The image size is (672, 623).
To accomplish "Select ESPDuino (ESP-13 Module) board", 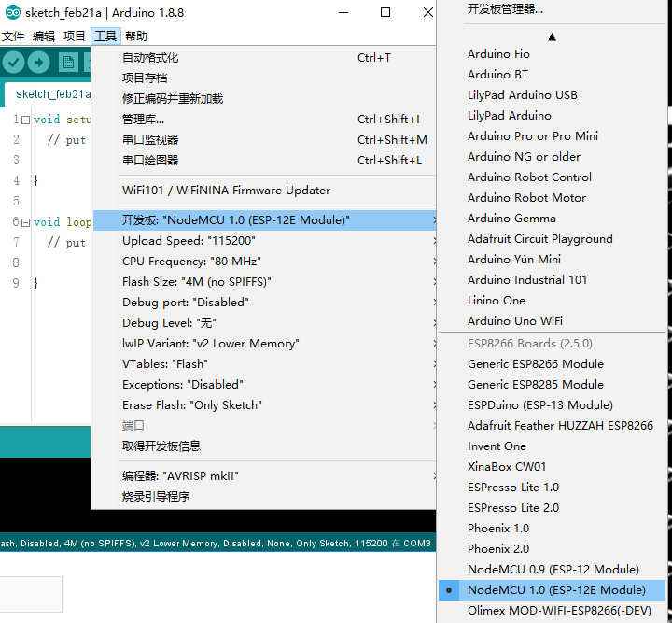I will 552,405.
